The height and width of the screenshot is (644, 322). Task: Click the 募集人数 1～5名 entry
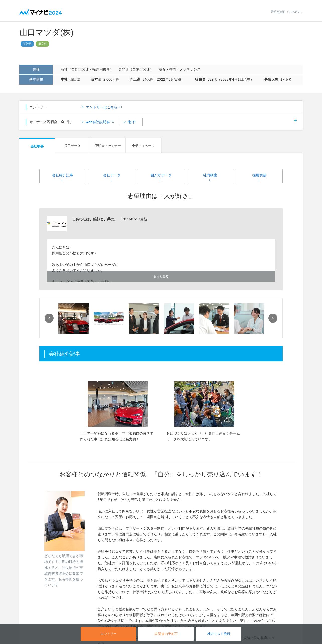click(x=278, y=79)
